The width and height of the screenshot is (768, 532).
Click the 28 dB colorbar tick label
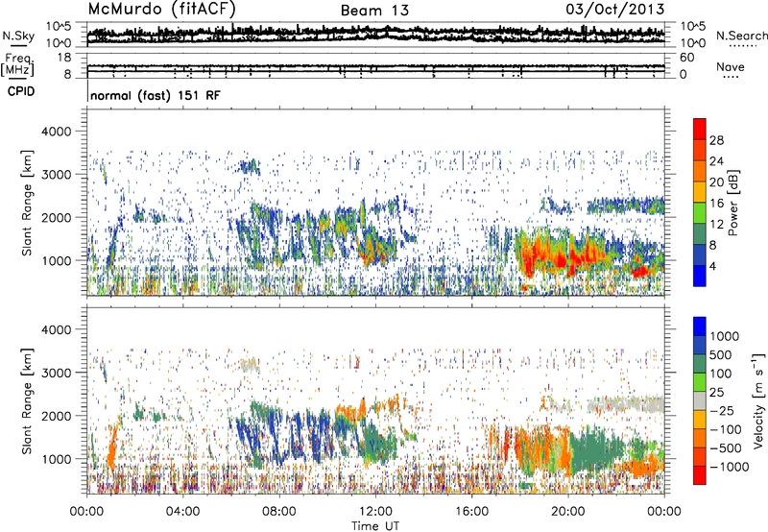[716, 140]
